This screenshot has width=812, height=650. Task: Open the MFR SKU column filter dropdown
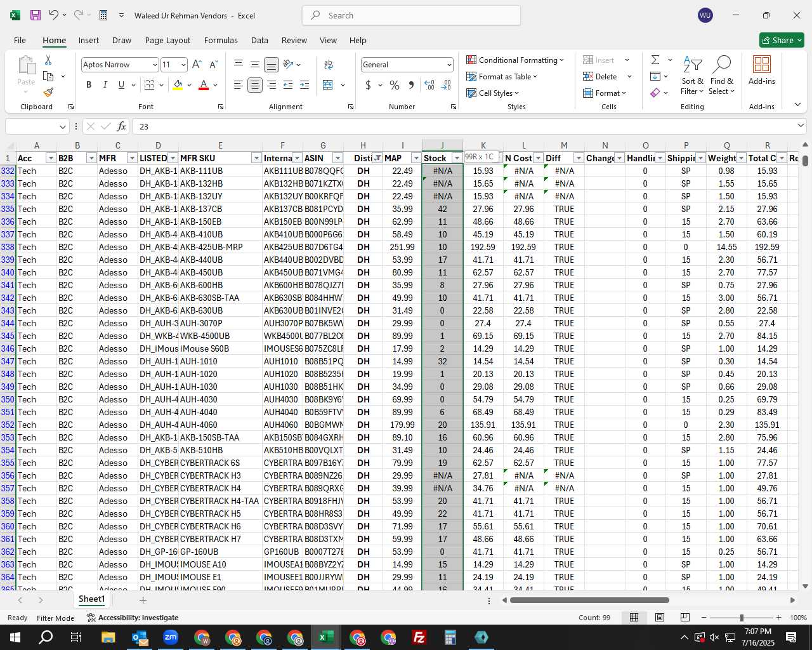(x=256, y=158)
